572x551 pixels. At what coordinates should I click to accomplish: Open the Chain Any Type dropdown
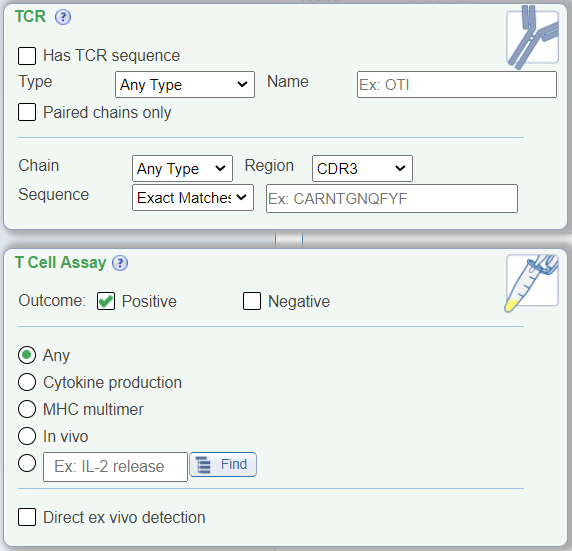pyautogui.click(x=182, y=169)
